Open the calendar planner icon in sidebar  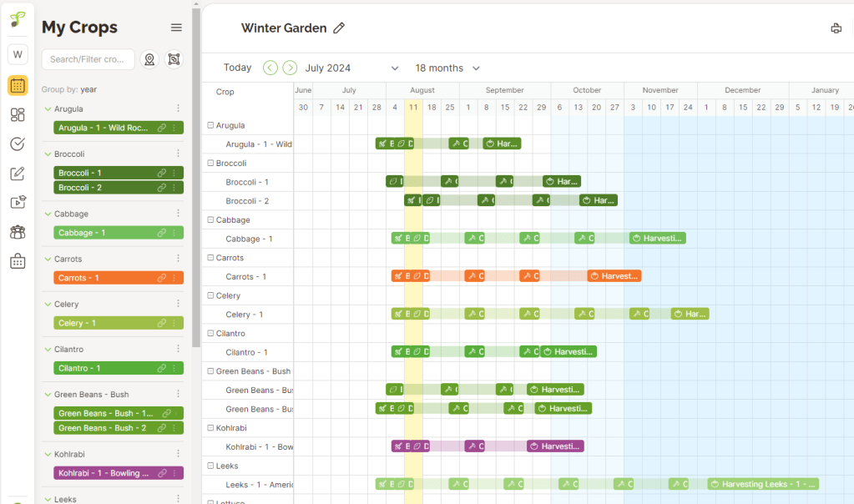pyautogui.click(x=17, y=84)
